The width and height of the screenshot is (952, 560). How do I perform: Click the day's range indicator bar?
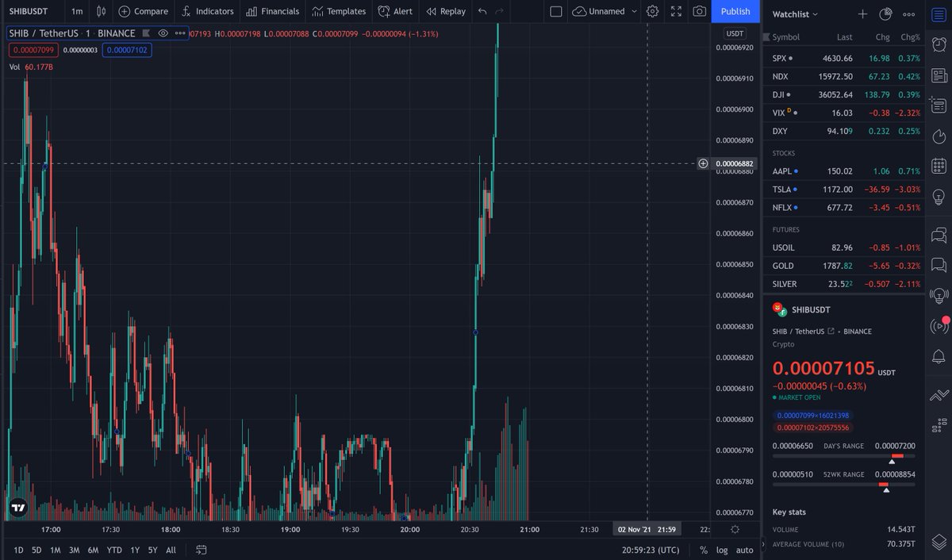843,456
